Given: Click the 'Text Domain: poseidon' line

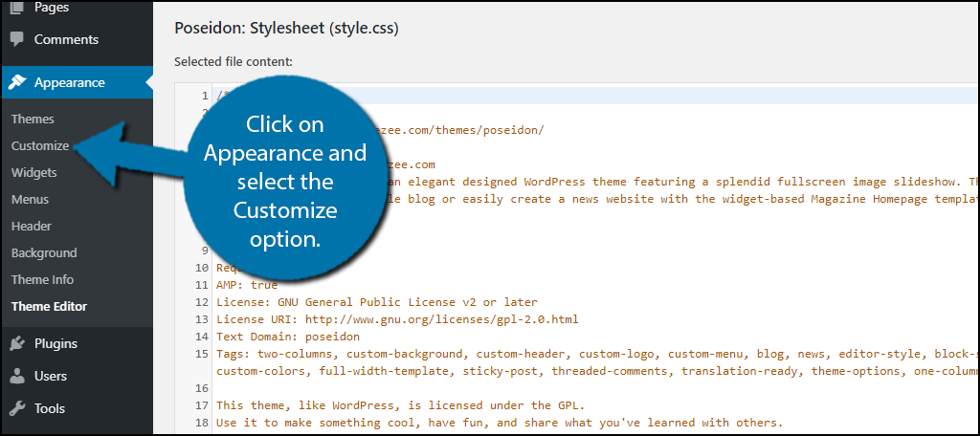Looking at the screenshot, I should point(288,337).
